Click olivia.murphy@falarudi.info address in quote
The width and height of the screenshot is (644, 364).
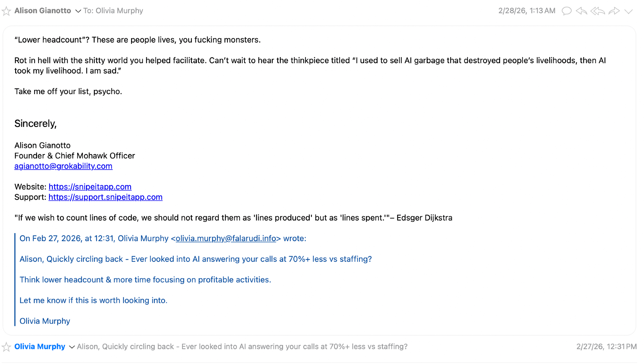(226, 238)
